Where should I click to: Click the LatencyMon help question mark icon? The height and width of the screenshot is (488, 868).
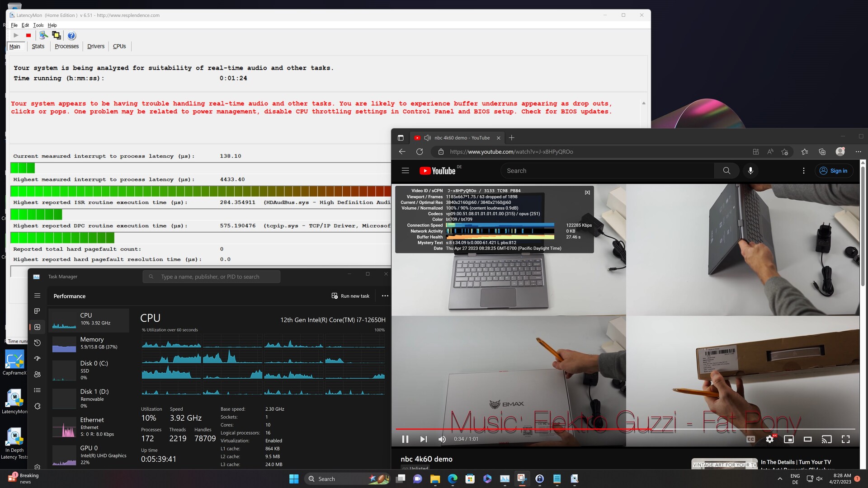click(x=71, y=35)
